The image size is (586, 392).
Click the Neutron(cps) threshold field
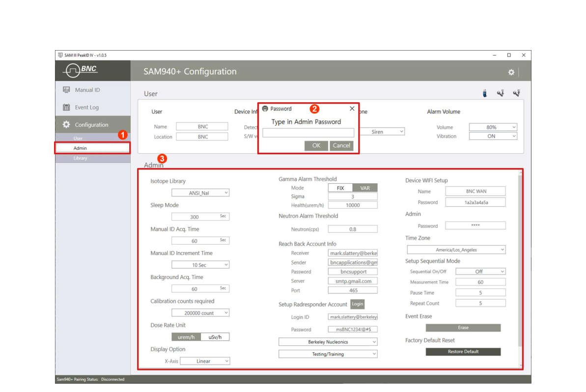(x=353, y=229)
